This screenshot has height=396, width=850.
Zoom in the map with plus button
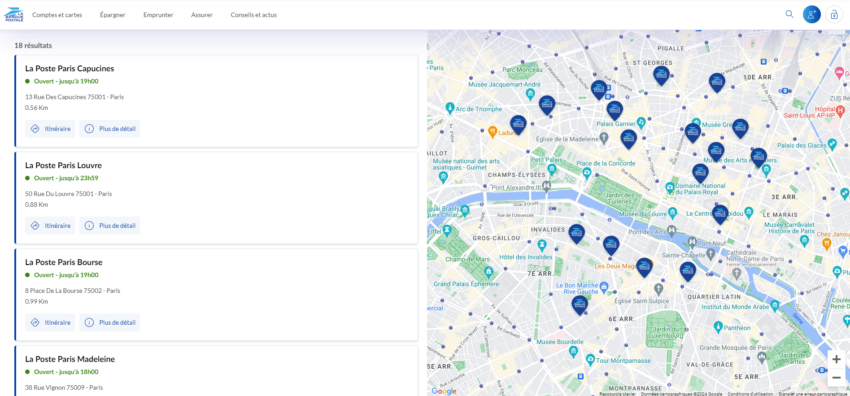click(836, 359)
